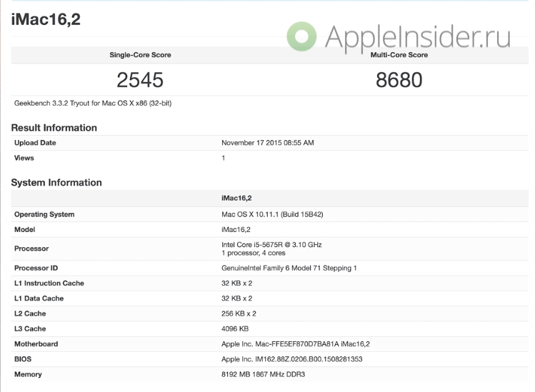This screenshot has height=392, width=535.
Task: Click the Memory label
Action: pos(28,374)
